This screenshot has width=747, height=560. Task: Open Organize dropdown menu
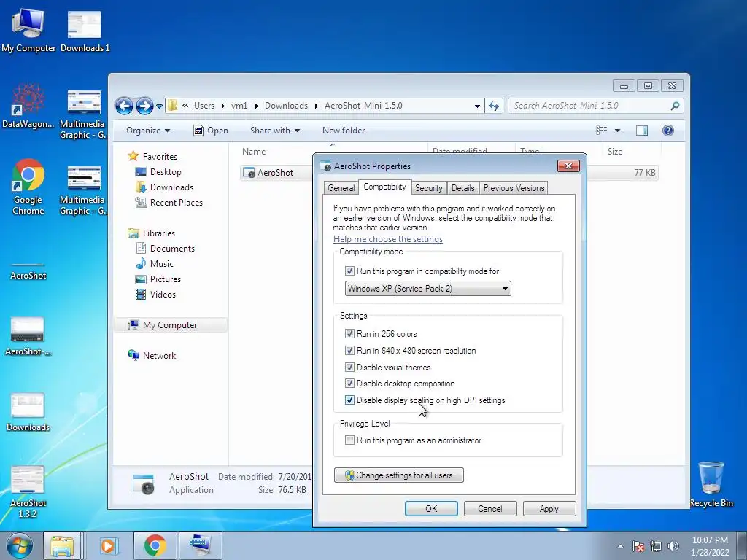(147, 131)
